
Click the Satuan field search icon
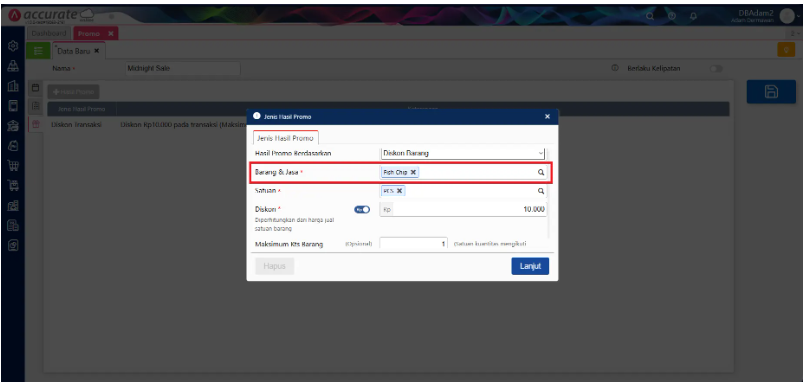click(x=541, y=190)
